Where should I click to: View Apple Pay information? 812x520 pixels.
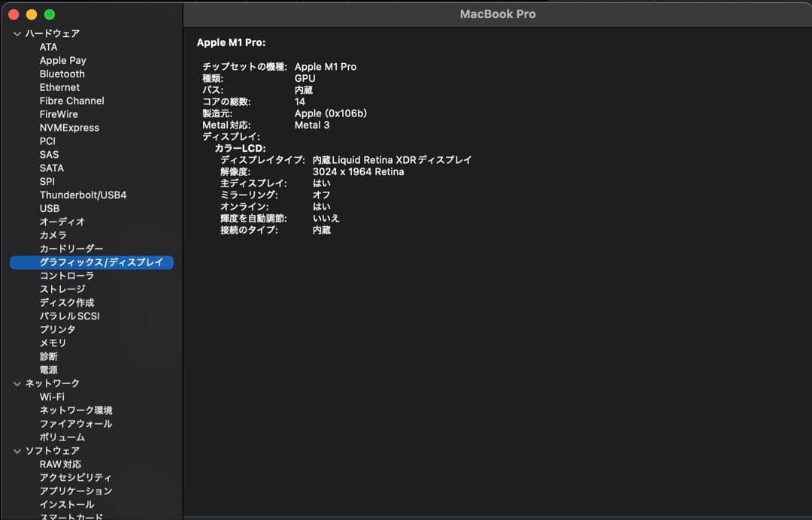pyautogui.click(x=62, y=60)
